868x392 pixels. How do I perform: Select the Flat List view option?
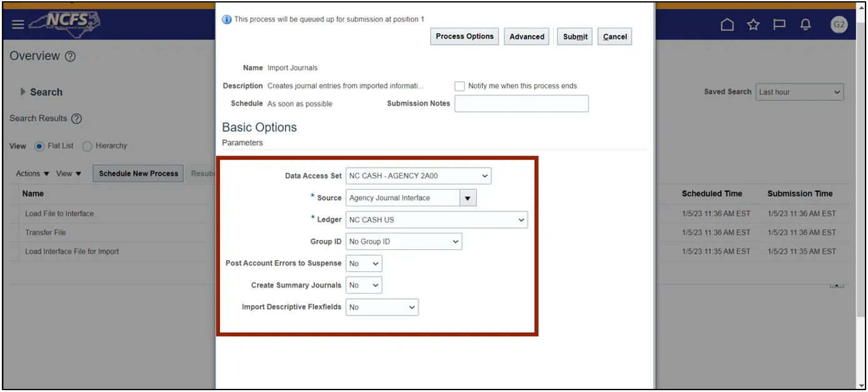[39, 146]
